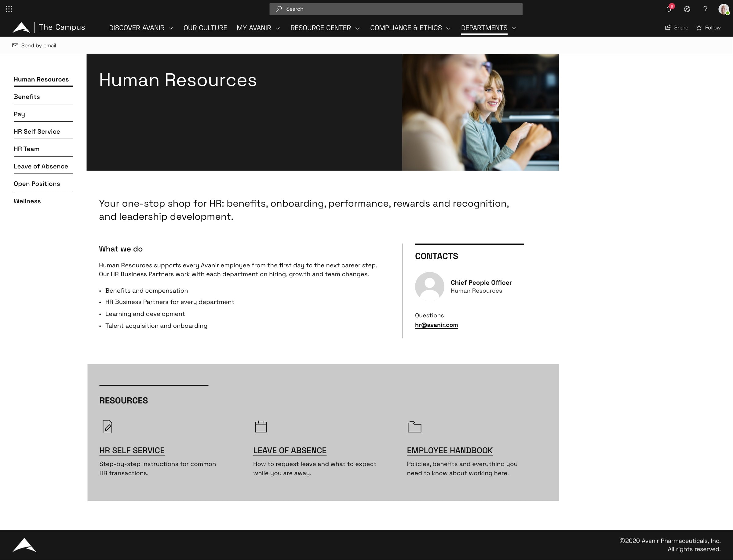Expand the My Avanir chevron

[278, 28]
